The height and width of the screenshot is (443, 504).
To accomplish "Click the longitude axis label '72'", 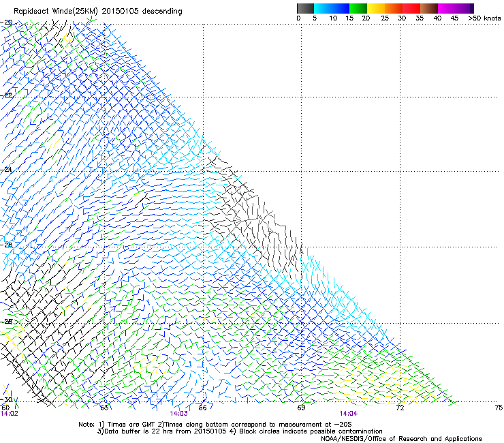I will 400,408.
